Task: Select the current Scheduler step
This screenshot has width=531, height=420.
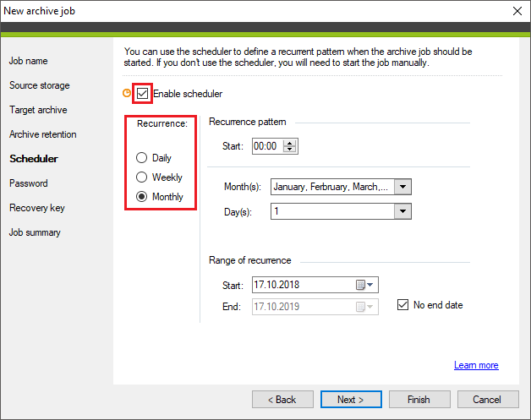Action: pos(34,159)
